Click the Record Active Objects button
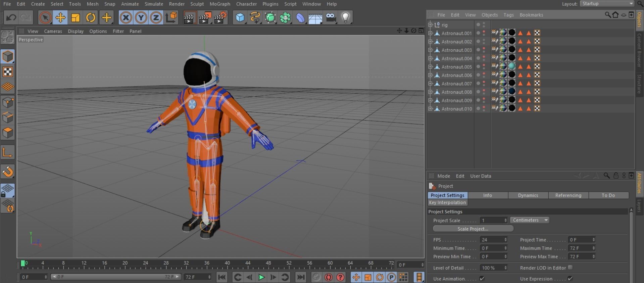The width and height of the screenshot is (644, 283). click(x=316, y=277)
